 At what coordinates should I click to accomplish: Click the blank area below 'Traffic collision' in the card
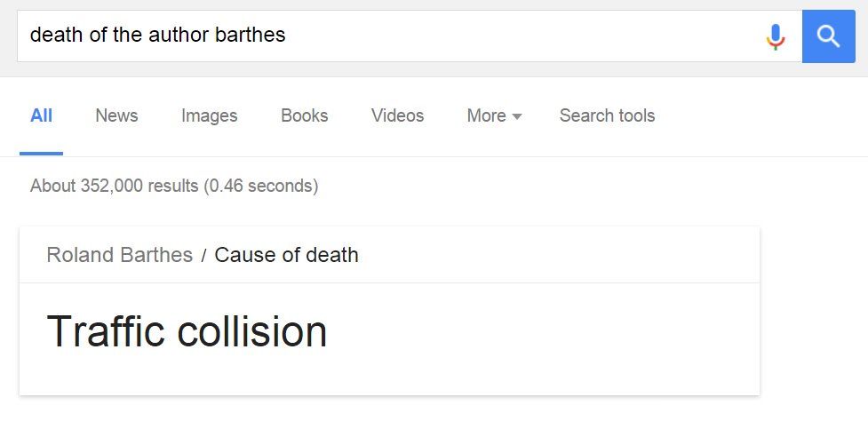389,377
